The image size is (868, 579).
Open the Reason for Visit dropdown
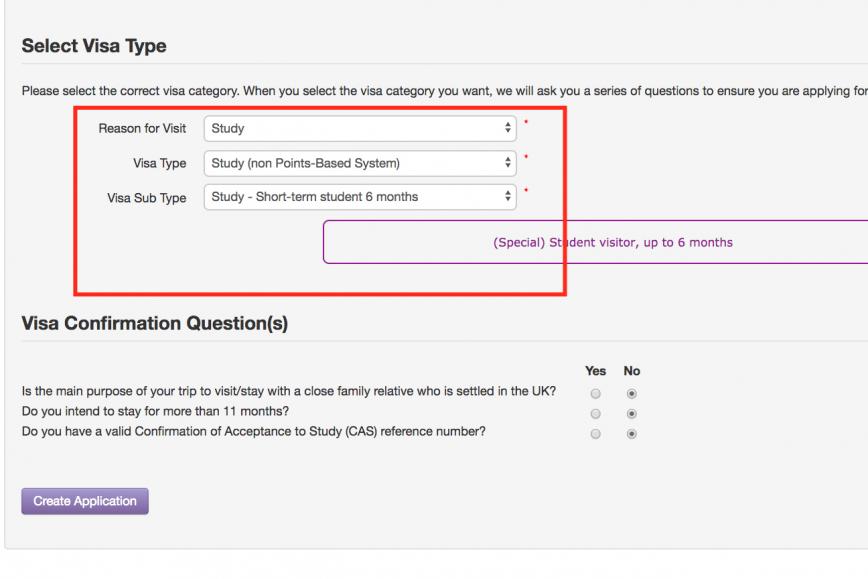360,128
